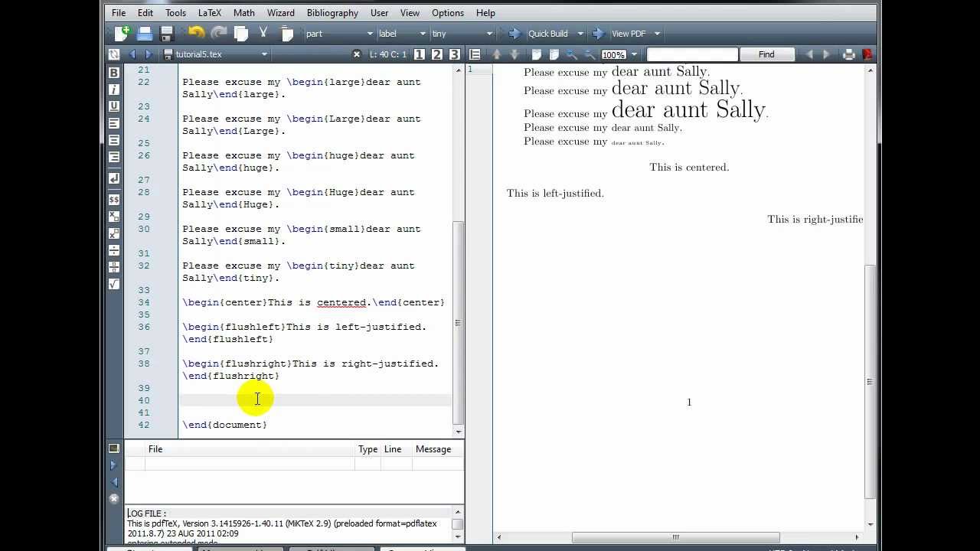Click the \end{document} line in editor

pyautogui.click(x=224, y=425)
